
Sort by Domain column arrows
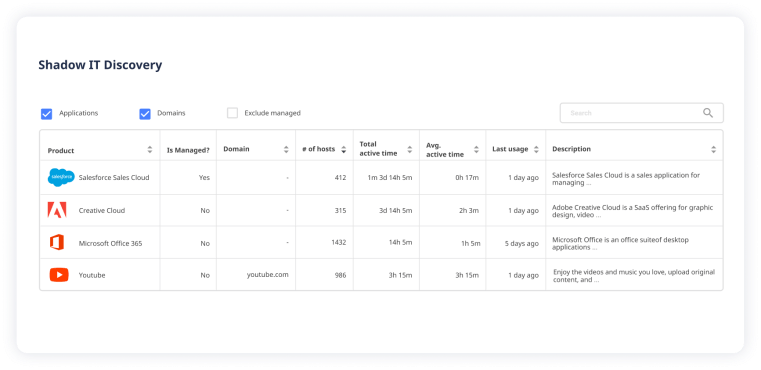286,150
